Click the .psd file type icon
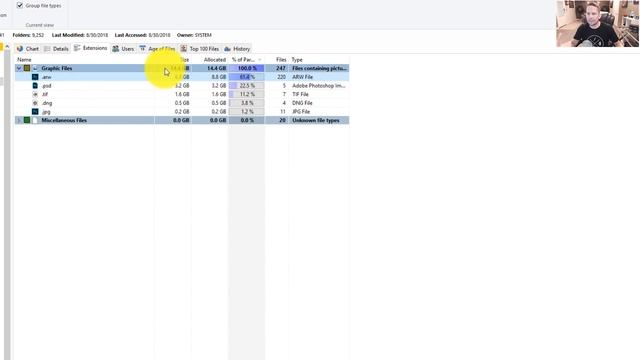This screenshot has width=640, height=360. 35,86
